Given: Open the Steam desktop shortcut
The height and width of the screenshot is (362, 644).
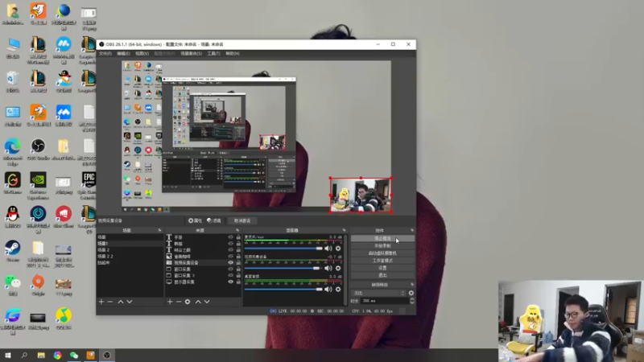Looking at the screenshot, I should click(13, 251).
